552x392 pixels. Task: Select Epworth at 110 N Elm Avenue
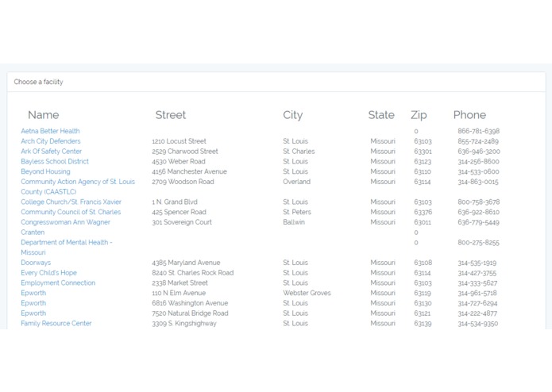33,294
